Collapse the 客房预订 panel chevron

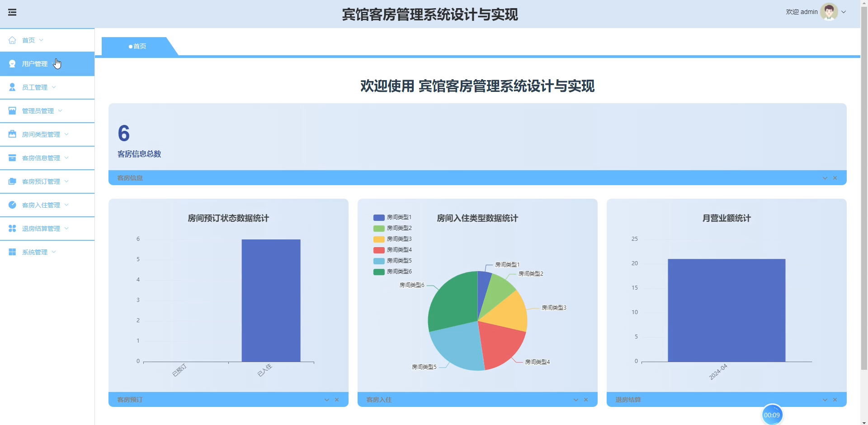pyautogui.click(x=327, y=400)
